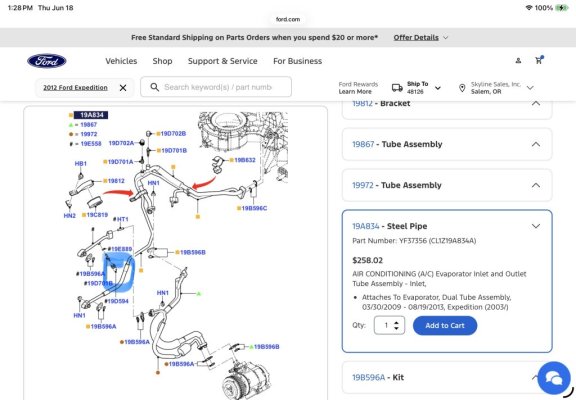This screenshot has width=576, height=400.
Task: Open the Ship To zip dropdown
Action: 438,88
